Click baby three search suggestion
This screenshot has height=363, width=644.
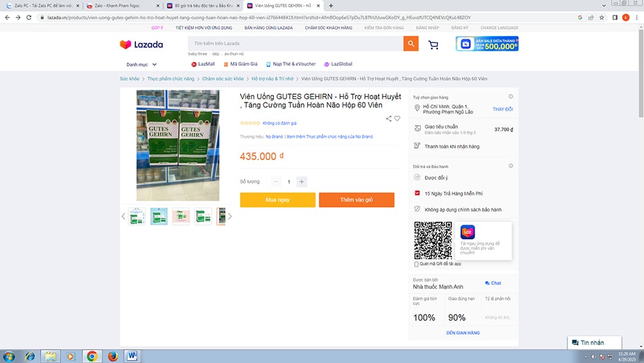(x=198, y=54)
